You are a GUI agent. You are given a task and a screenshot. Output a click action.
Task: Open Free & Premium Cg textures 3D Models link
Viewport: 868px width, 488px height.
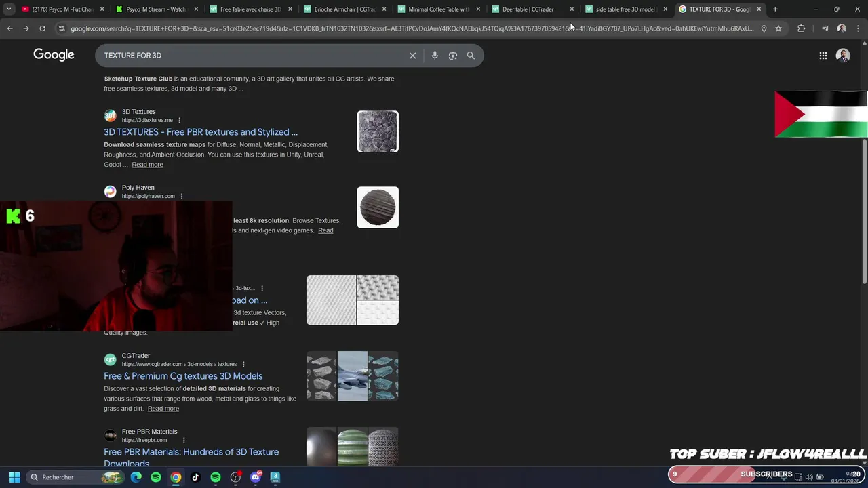(183, 376)
